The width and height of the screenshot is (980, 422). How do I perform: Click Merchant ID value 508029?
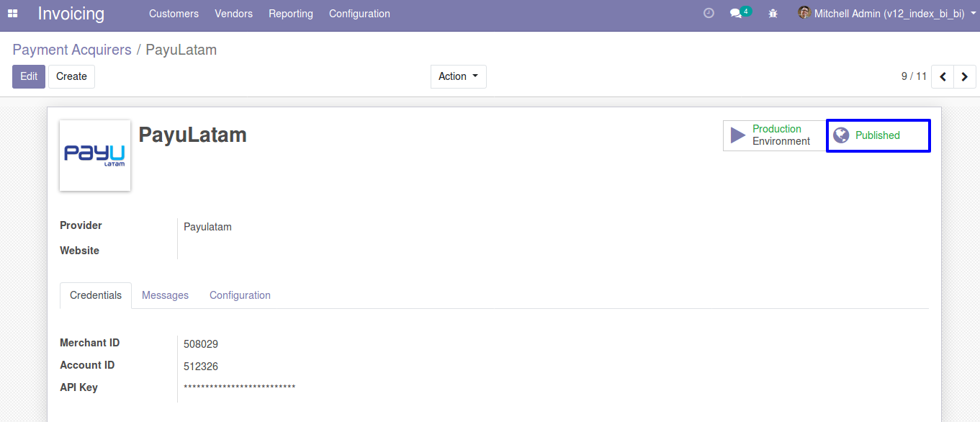201,344
